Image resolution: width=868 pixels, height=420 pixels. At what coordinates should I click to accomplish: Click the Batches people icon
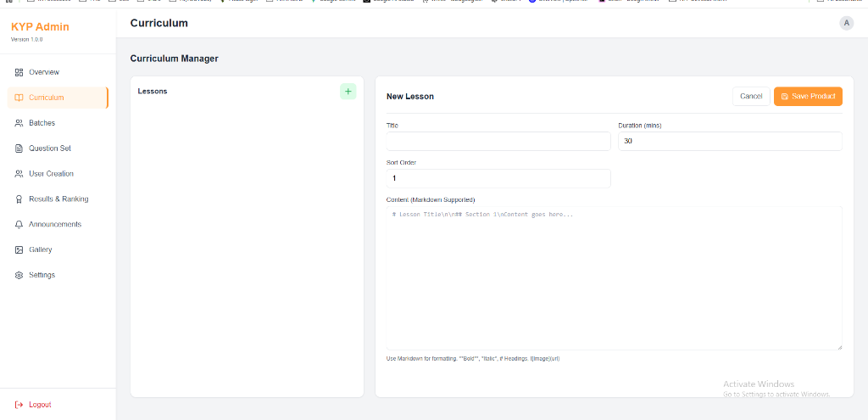pos(19,123)
